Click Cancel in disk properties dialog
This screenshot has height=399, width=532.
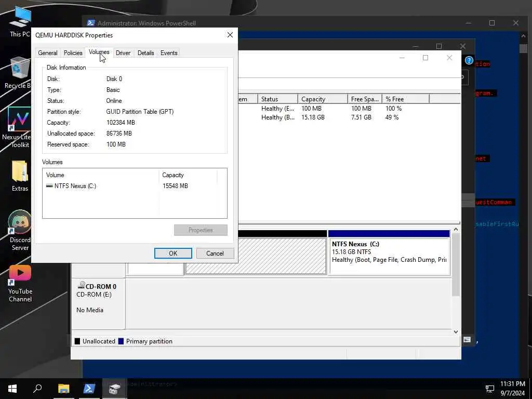click(215, 254)
